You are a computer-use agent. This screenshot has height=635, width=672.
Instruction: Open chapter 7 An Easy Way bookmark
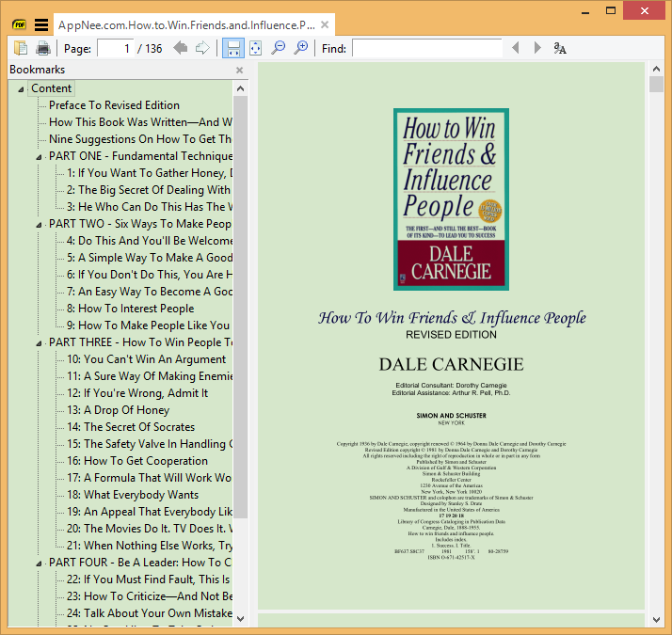pyautogui.click(x=149, y=292)
